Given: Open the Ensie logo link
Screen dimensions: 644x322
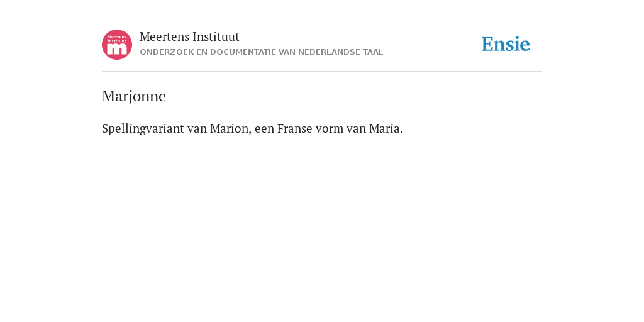Looking at the screenshot, I should [x=506, y=44].
